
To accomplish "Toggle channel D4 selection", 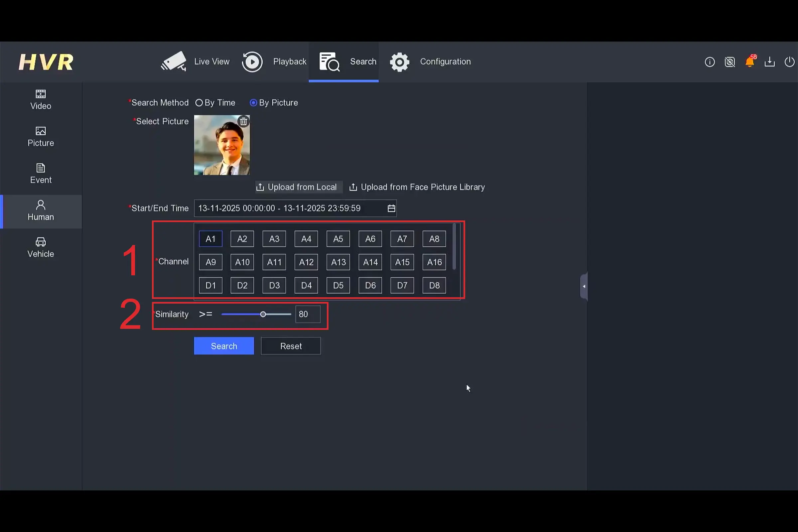I will (x=306, y=285).
